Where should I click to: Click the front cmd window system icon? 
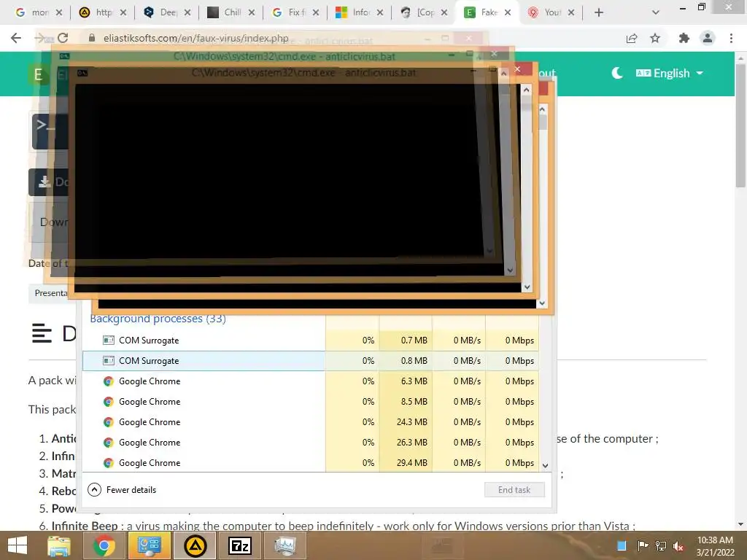tap(82, 73)
